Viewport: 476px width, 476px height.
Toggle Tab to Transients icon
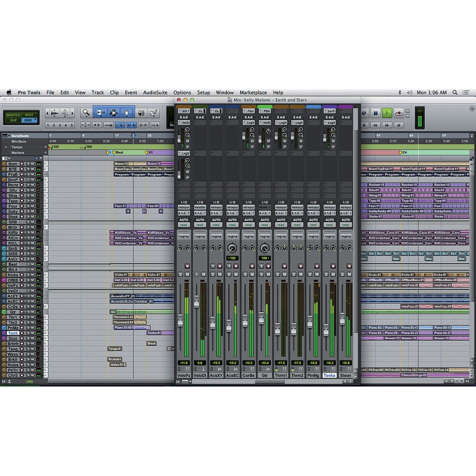[97, 125]
